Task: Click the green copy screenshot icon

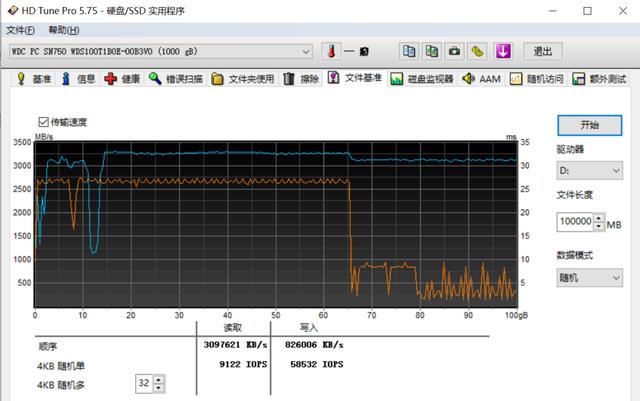Action: (431, 51)
